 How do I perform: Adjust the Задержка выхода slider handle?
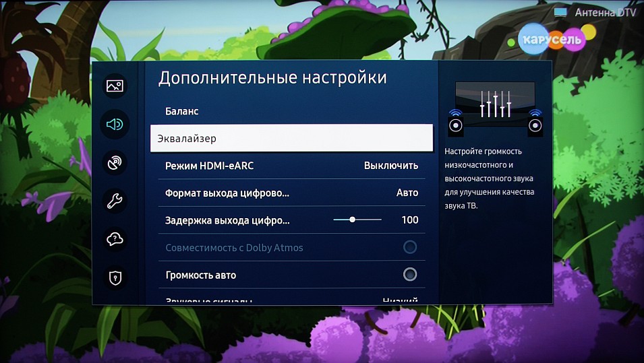point(353,220)
